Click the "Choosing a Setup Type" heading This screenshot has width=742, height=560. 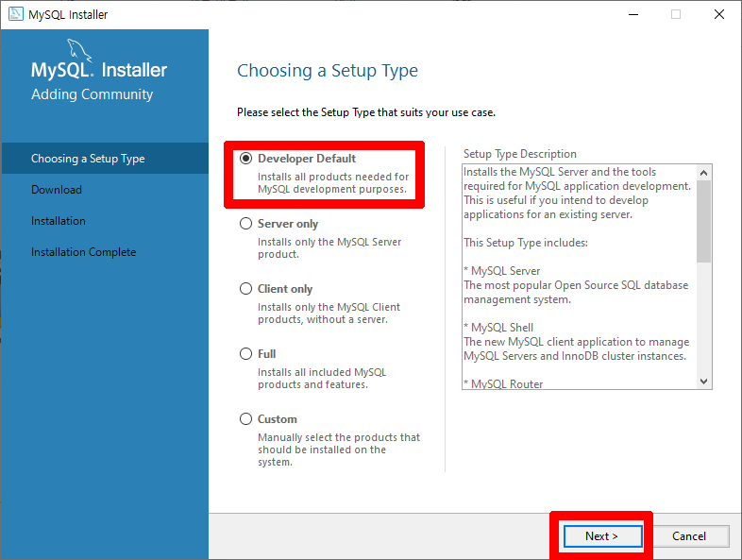click(x=328, y=71)
